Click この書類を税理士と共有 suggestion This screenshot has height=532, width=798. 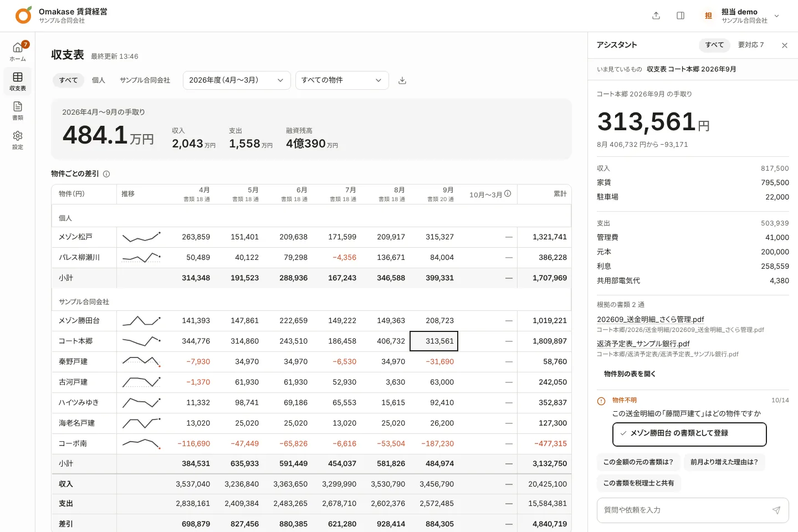coord(638,483)
